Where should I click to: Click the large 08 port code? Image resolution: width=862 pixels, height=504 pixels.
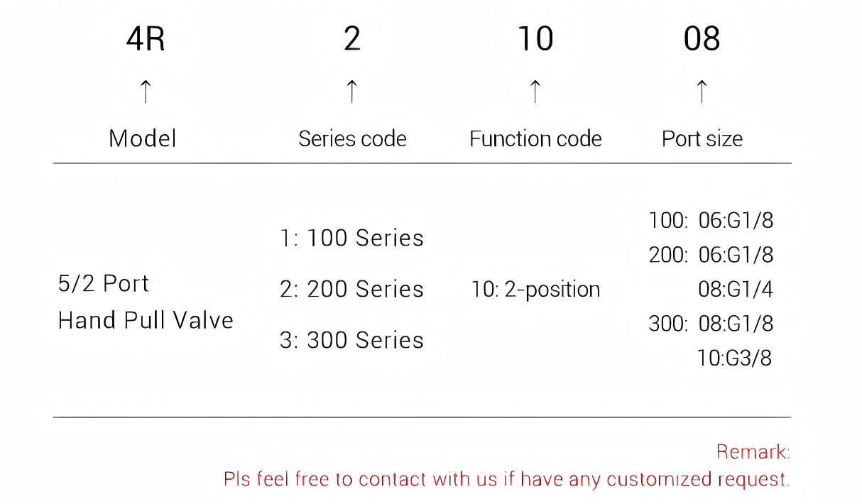pos(702,40)
